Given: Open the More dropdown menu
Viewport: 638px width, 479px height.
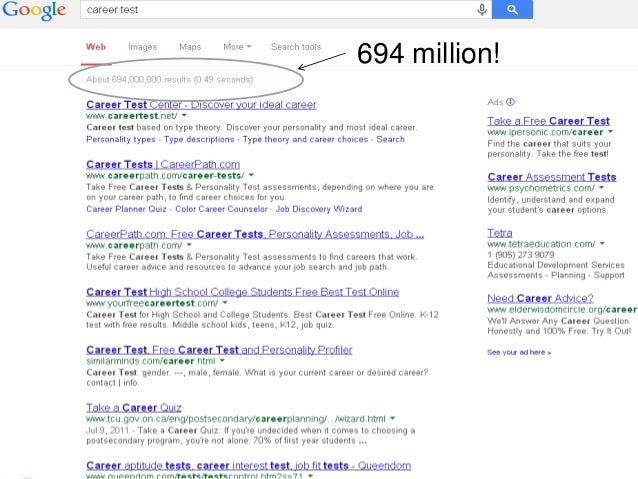Looking at the screenshot, I should 237,47.
